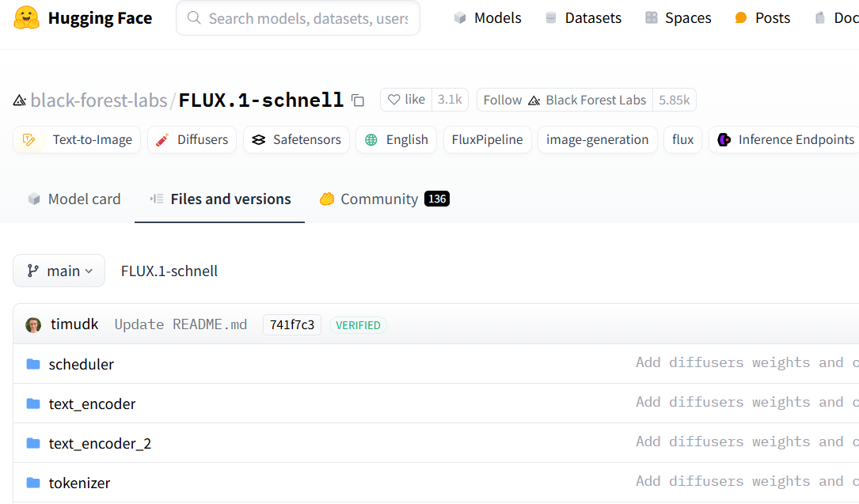This screenshot has height=504, width=859.
Task: Click the image-generation tag
Action: click(x=597, y=140)
